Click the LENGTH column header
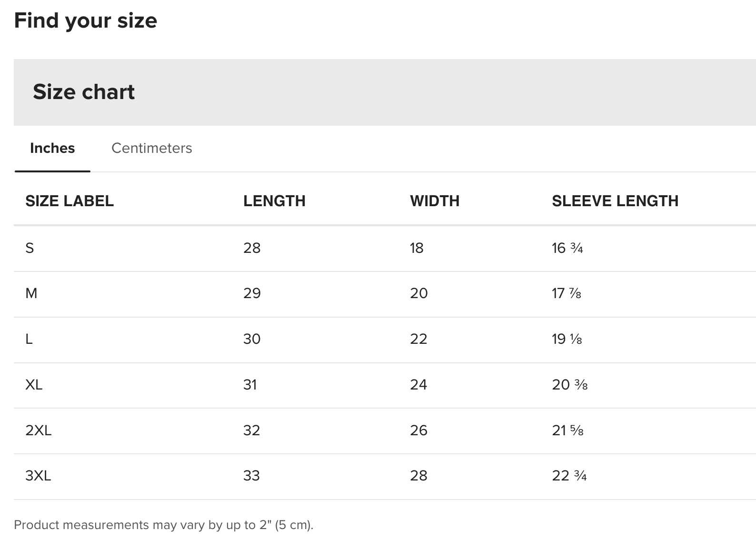The height and width of the screenshot is (560, 756). pyautogui.click(x=274, y=201)
